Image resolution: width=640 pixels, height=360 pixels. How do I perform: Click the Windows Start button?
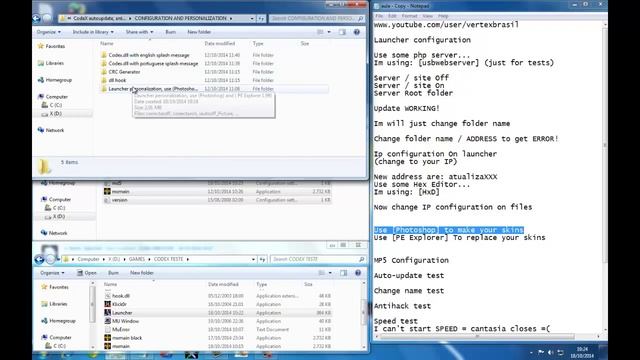[x=42, y=355]
